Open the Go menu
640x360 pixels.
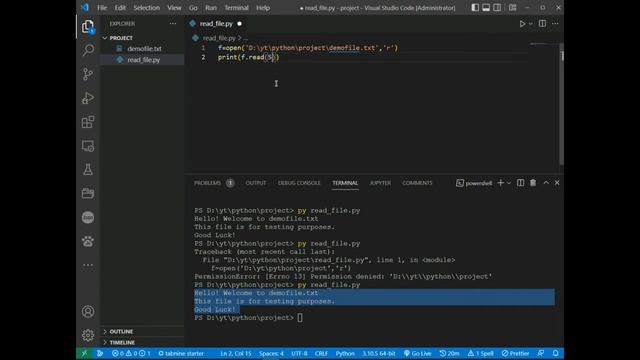click(x=193, y=8)
